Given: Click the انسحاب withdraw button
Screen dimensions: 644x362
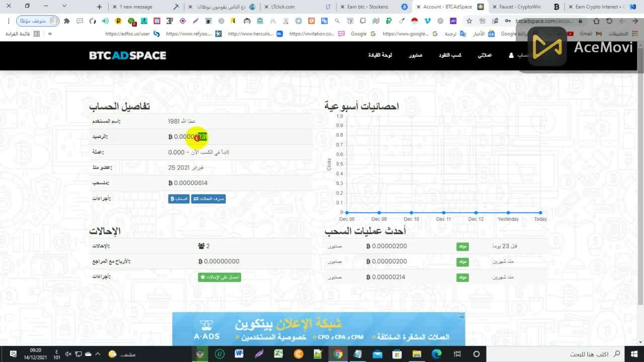Looking at the screenshot, I should click(x=179, y=199).
